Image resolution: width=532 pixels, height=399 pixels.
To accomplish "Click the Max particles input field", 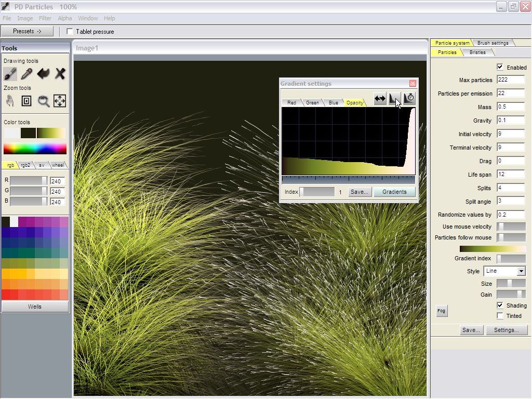I will 510,80.
